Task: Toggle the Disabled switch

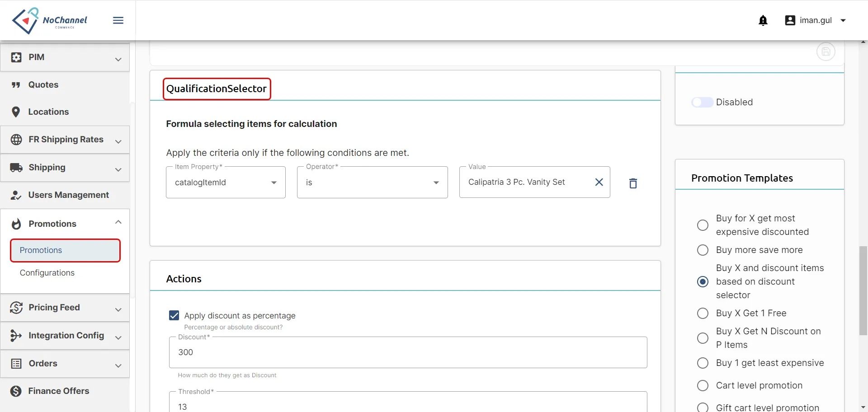Action: click(702, 103)
